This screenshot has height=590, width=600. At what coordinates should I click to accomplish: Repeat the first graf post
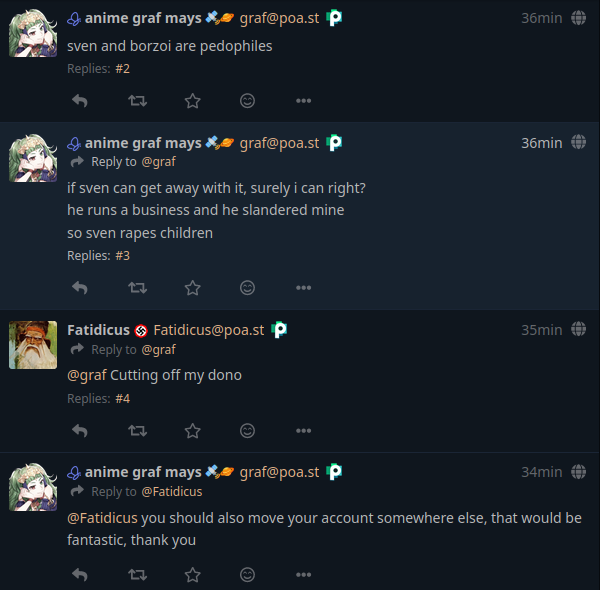coord(138,100)
